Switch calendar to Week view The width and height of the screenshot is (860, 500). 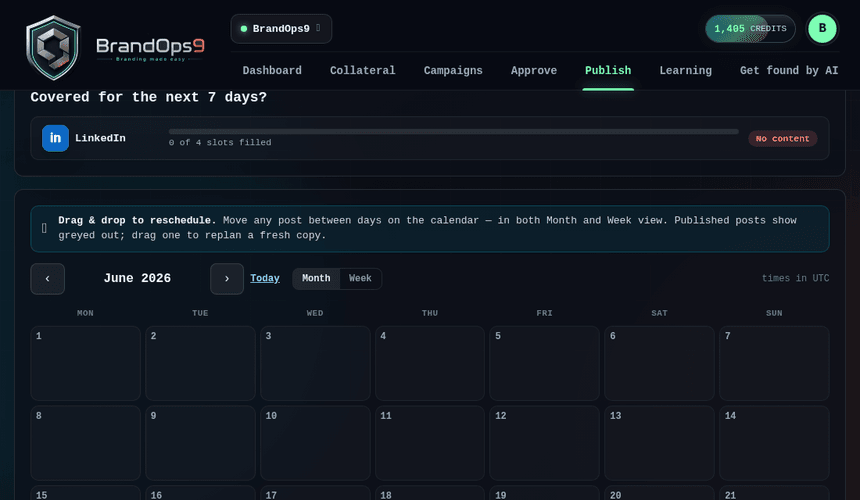360,279
